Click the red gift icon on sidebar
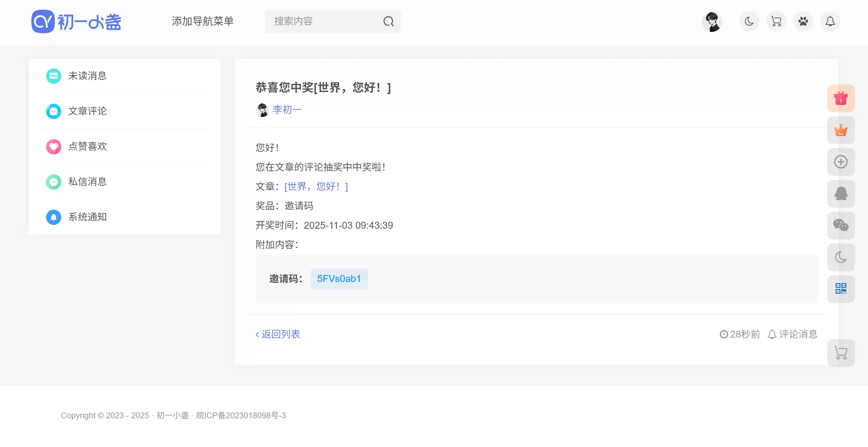 [x=841, y=98]
